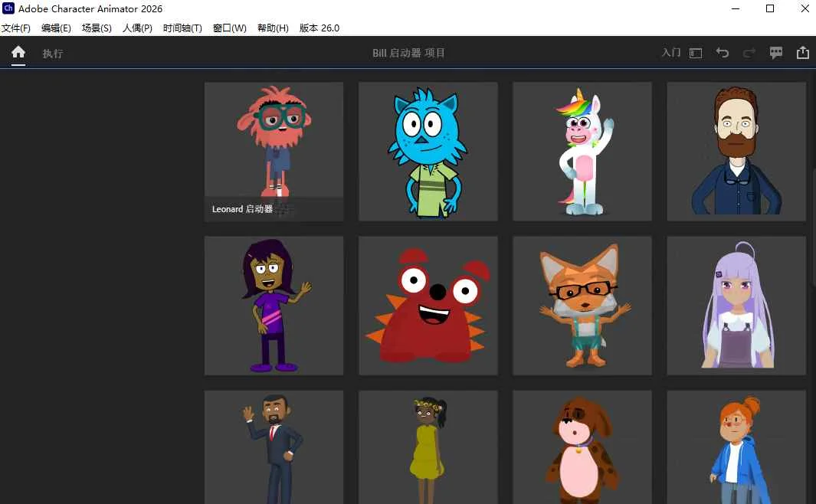Open the 窗口(W) menu
Screen dimensions: 816x504
click(x=230, y=28)
